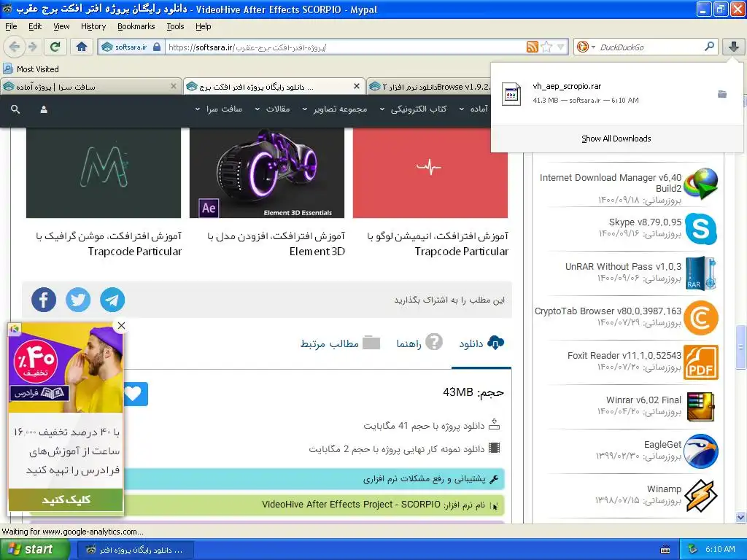Open the Help menu
This screenshot has width=747, height=560.
tap(203, 26)
